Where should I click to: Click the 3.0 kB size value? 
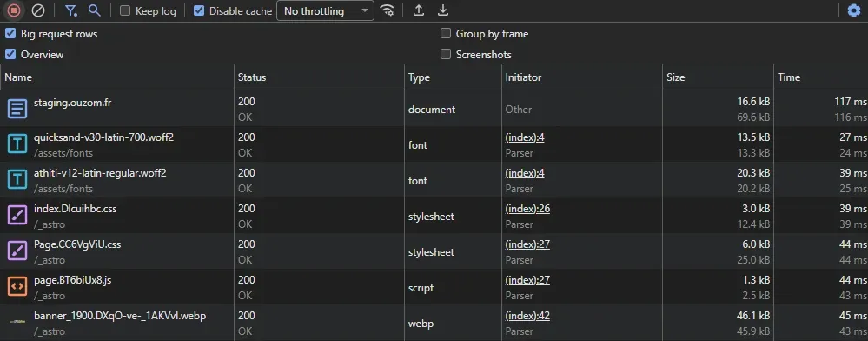(756, 209)
